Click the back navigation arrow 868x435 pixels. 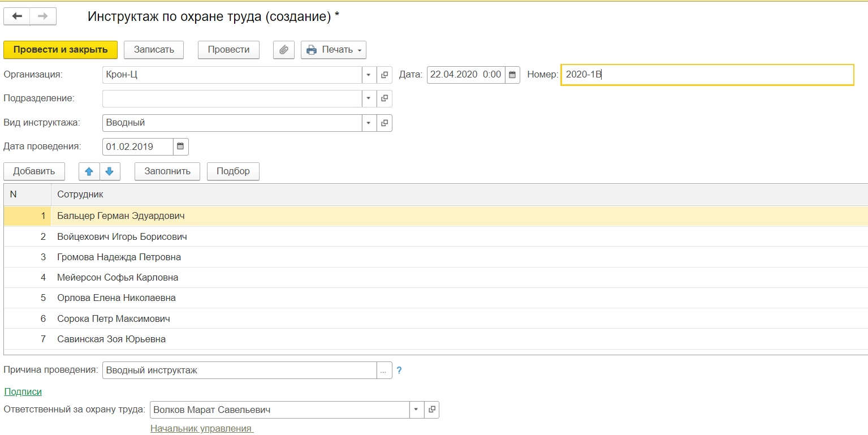pos(17,16)
